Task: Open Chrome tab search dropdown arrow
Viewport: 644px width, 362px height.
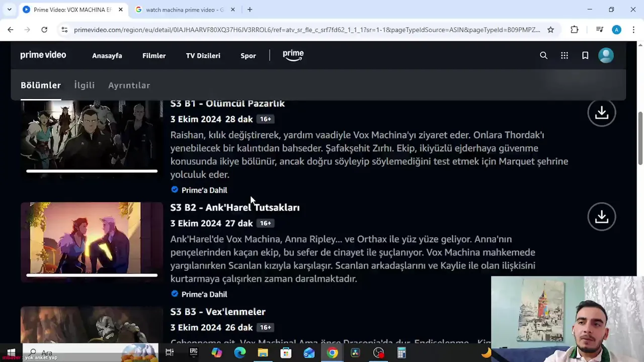Action: point(10,10)
